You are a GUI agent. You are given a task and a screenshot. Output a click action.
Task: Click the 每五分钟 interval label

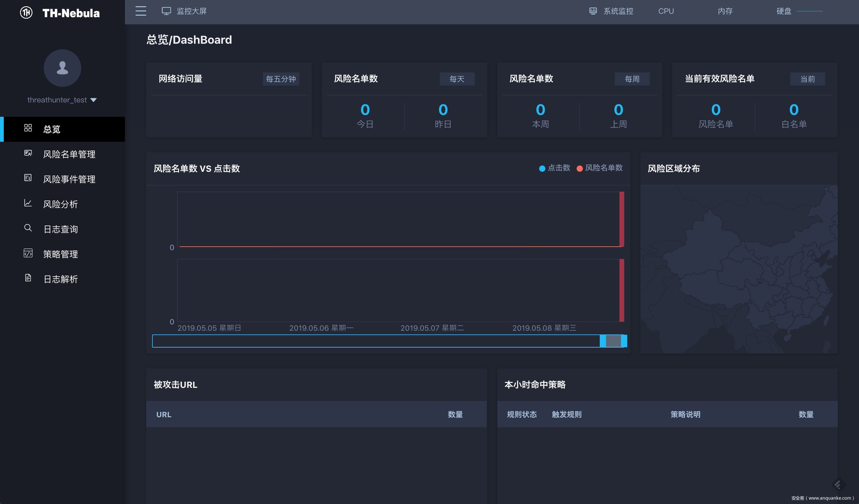(281, 79)
